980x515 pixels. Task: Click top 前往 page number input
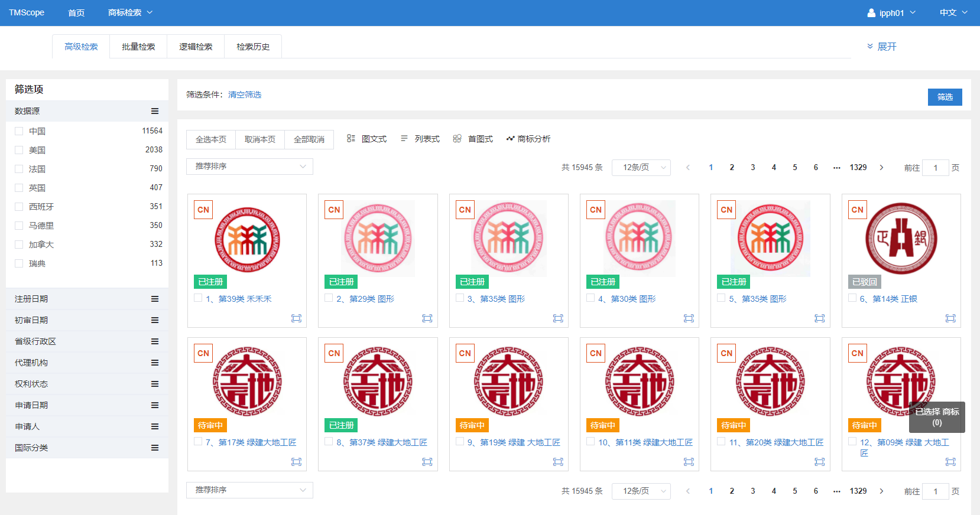tap(936, 168)
